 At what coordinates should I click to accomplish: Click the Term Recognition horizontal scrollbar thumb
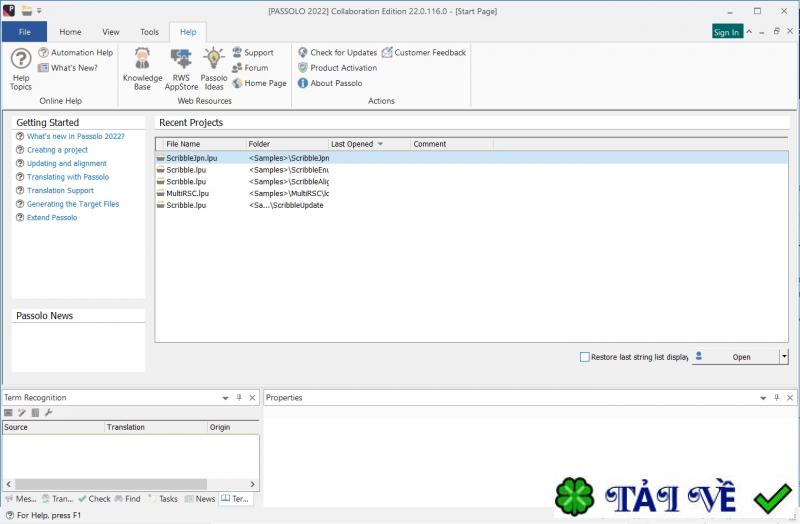pos(111,484)
